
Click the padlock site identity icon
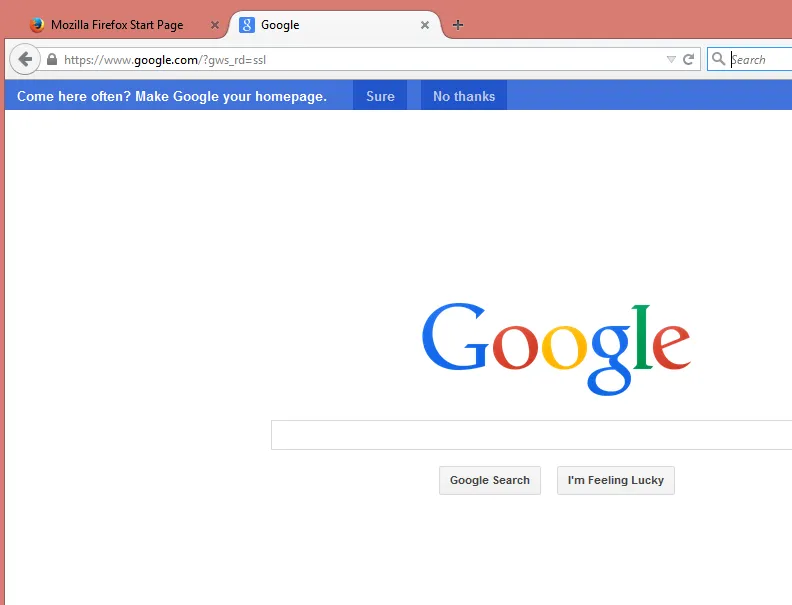click(52, 60)
